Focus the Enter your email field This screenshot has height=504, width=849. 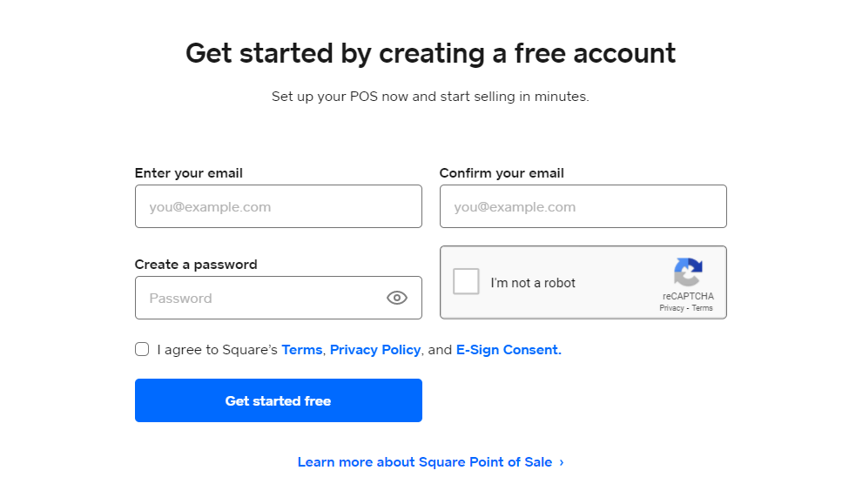pyautogui.click(x=278, y=206)
